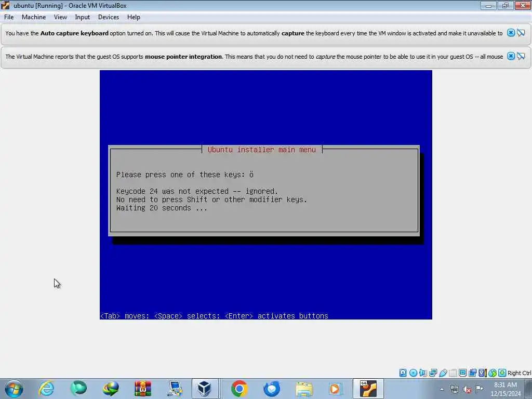Click the Ubuntu installer main menu title
This screenshot has width=532, height=399.
[x=262, y=150]
